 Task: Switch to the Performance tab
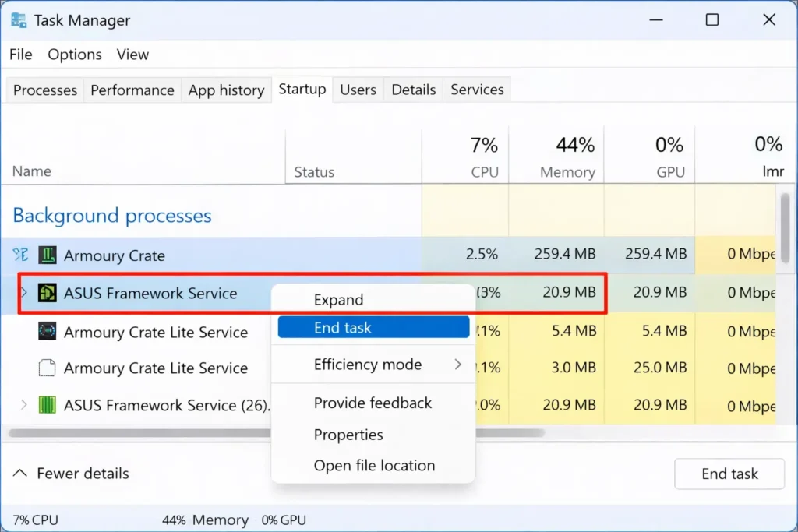click(132, 90)
